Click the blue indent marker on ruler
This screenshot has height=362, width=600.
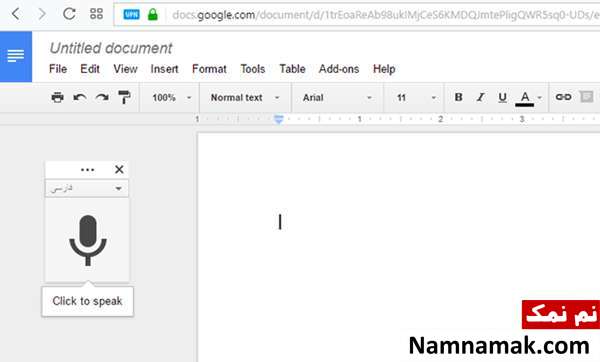pyautogui.click(x=279, y=119)
